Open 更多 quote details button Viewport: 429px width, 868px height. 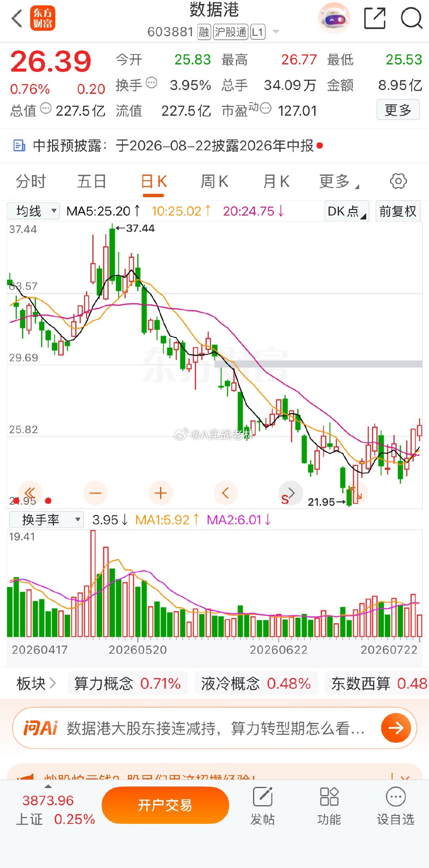pyautogui.click(x=398, y=110)
